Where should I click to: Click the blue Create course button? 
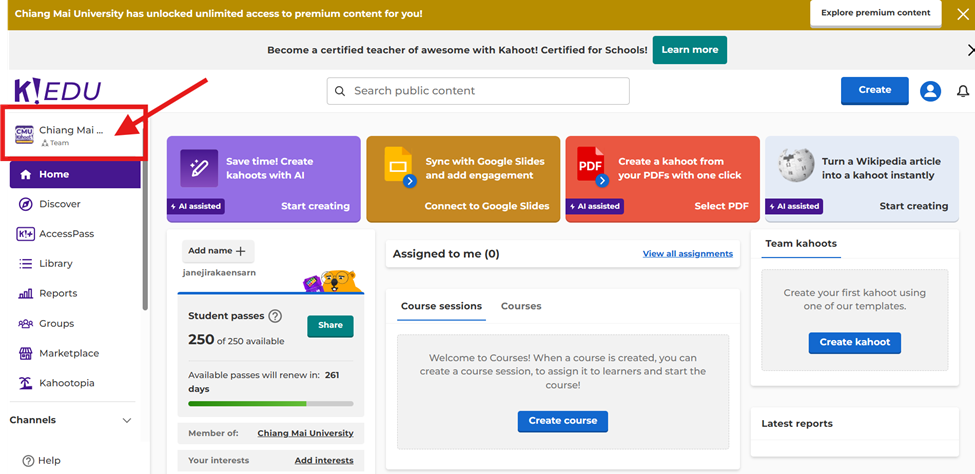pos(562,421)
